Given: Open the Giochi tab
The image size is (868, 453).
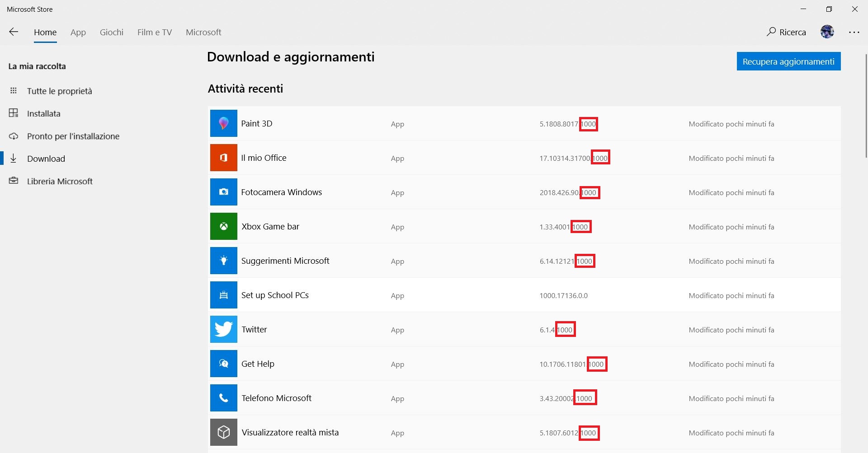Looking at the screenshot, I should point(112,32).
